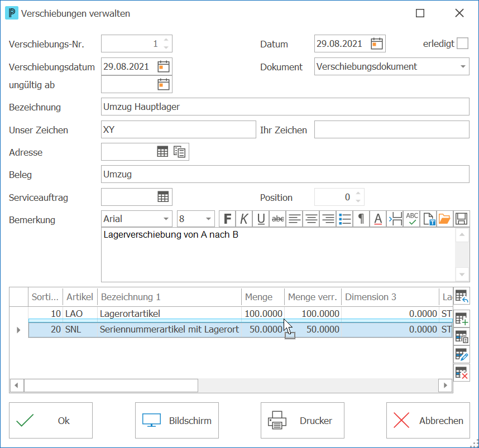Screen dimensions: 479x448
Task: Open the Dokument dropdown list
Action: tap(463, 66)
